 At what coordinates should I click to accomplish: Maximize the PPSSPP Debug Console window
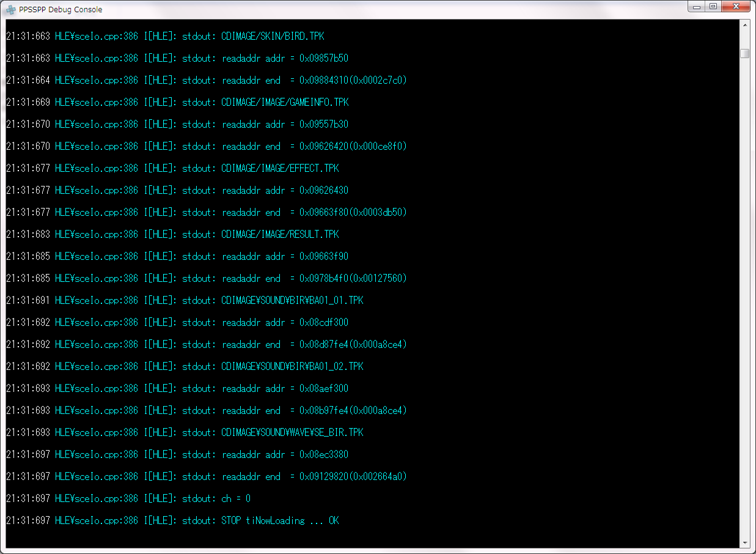coord(713,7)
